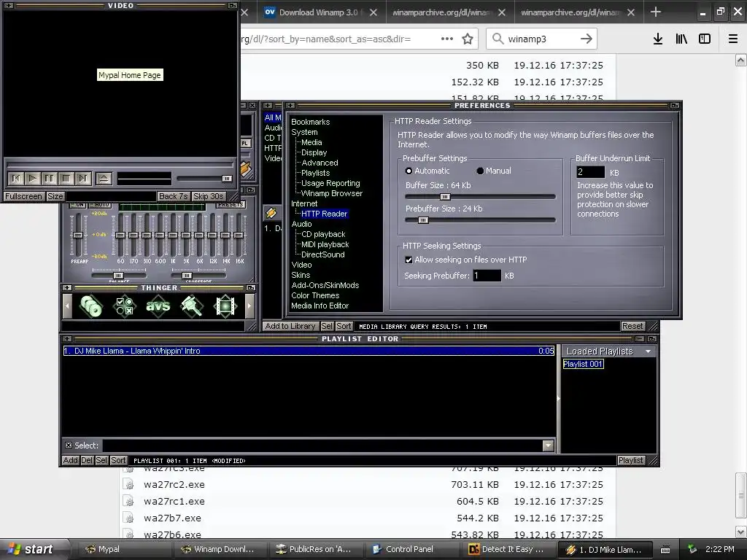Open the Media Library discs icon in Thinger
747x560 pixels.
click(x=91, y=306)
